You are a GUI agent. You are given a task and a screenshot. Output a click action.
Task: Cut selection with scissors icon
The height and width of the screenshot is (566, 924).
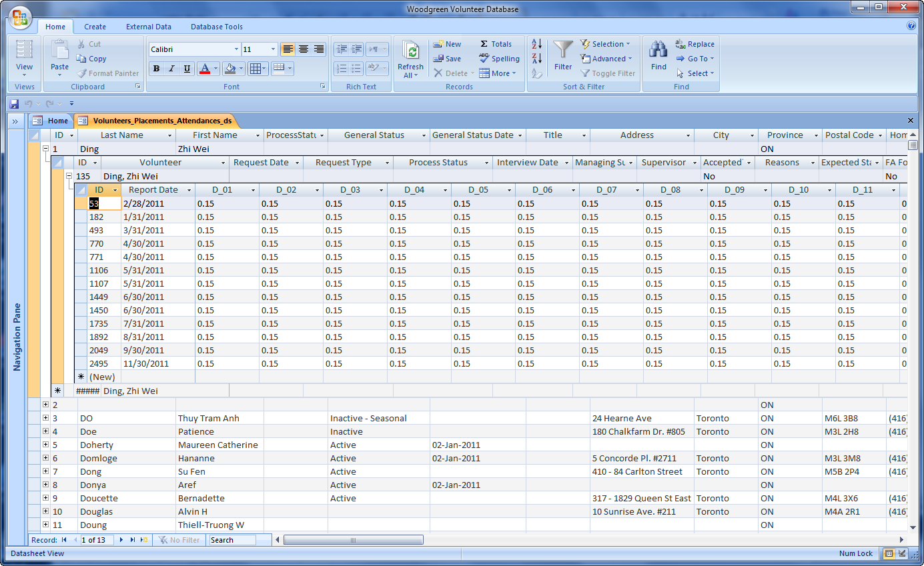pyautogui.click(x=89, y=44)
